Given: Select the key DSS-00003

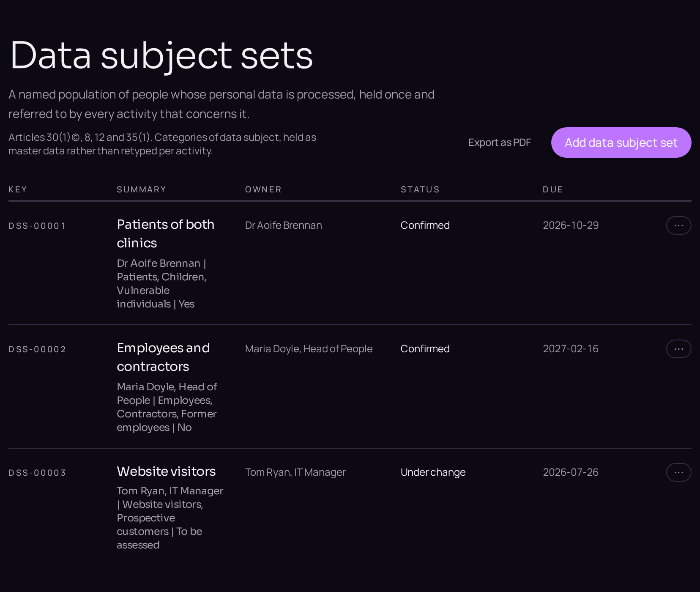Looking at the screenshot, I should (x=37, y=473).
